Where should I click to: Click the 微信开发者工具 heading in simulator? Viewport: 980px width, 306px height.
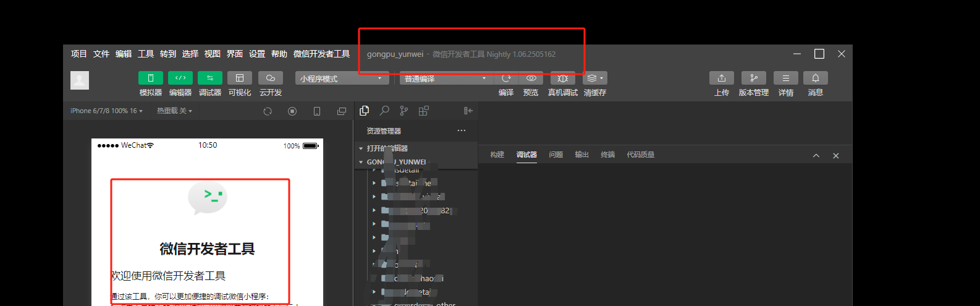pos(207,249)
